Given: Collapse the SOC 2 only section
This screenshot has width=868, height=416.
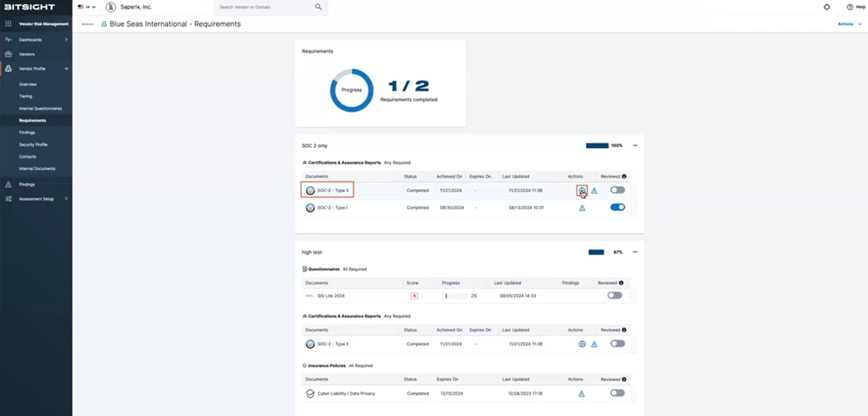Looking at the screenshot, I should (635, 146).
